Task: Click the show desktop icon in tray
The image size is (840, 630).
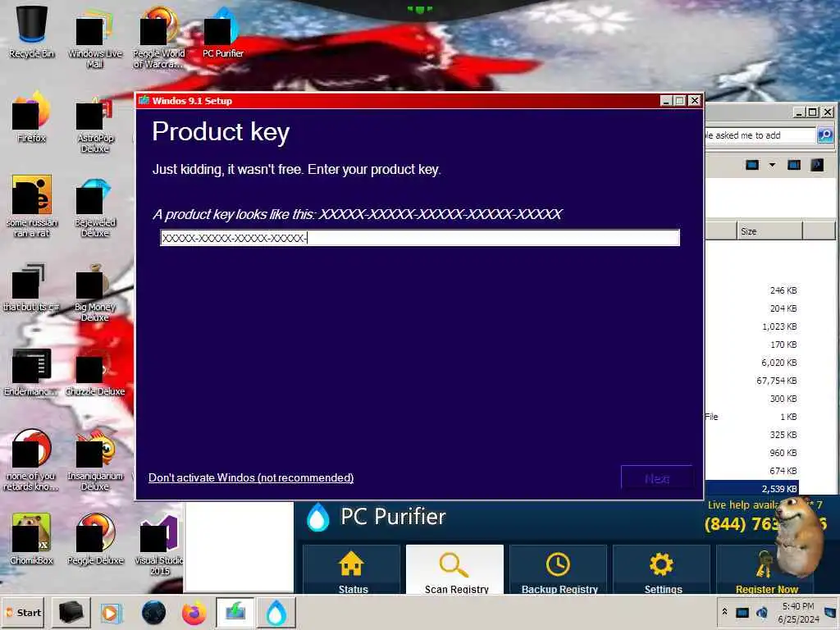Action: (830, 613)
